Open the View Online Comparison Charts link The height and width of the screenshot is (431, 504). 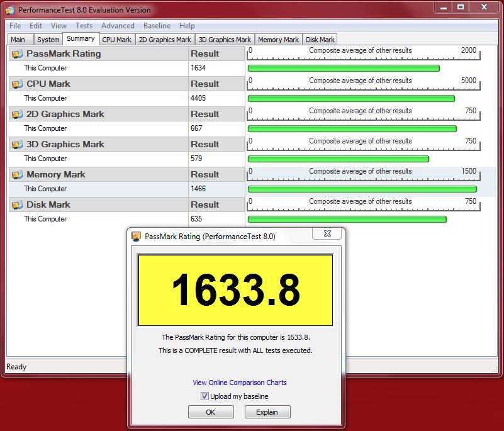240,383
